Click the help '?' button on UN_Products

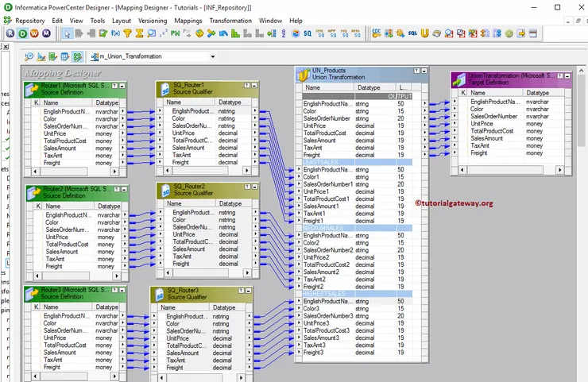pos(417,71)
